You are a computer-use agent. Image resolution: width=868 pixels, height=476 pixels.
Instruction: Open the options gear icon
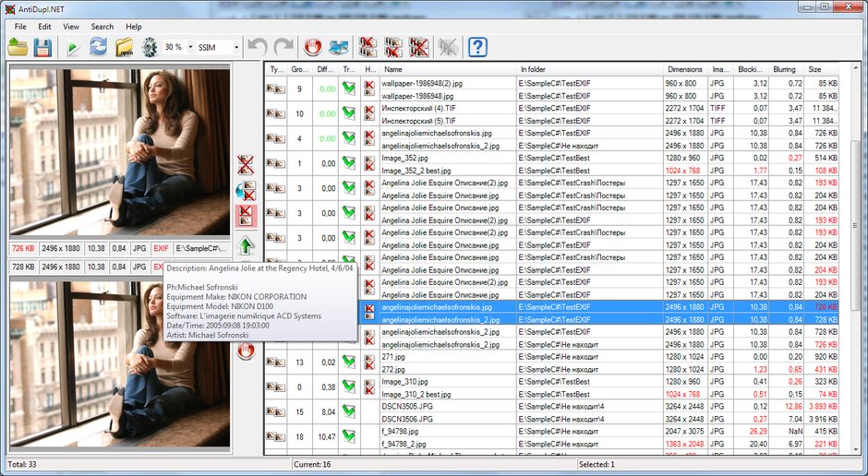tap(150, 47)
